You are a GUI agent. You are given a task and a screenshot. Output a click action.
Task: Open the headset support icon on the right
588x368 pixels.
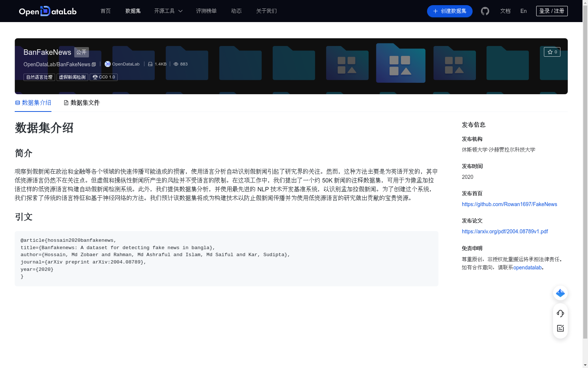[x=560, y=314]
